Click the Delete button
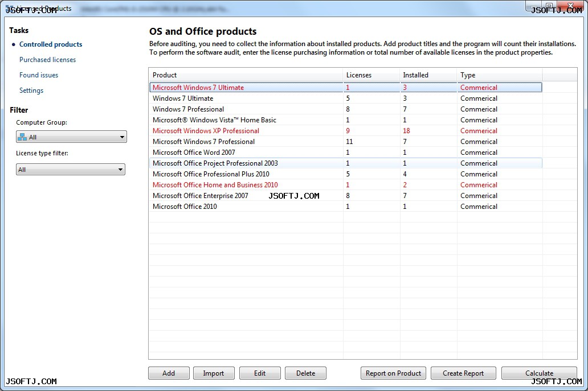Screen dimensions: 588x391 305,373
